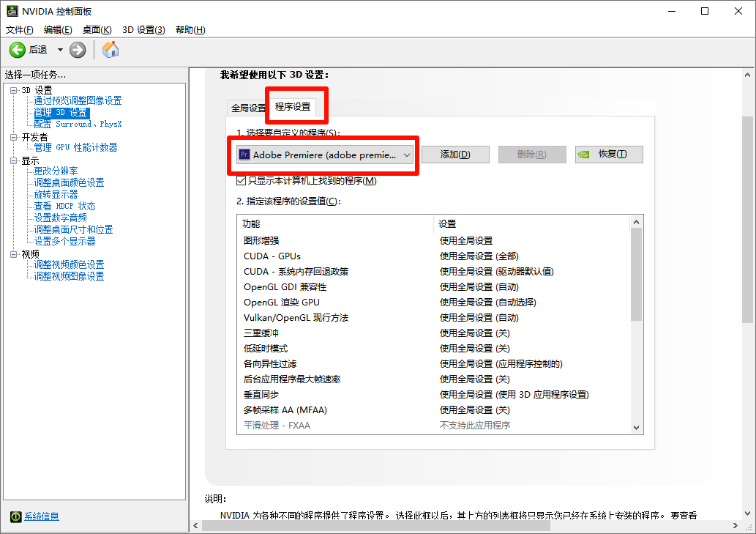The width and height of the screenshot is (756, 534).
Task: Open the 文件(F) menu
Action: pos(20,30)
